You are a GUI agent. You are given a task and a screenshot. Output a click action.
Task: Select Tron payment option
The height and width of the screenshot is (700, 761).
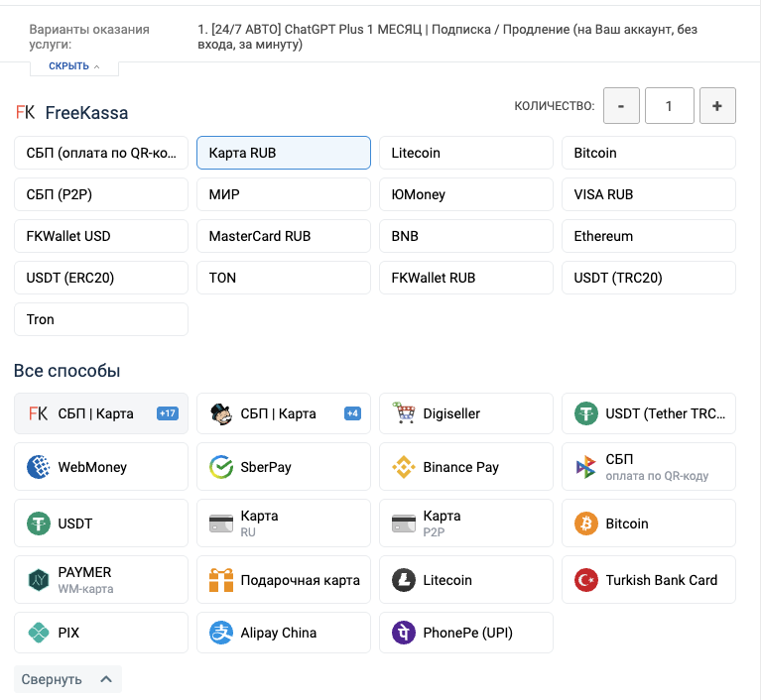[x=101, y=319]
